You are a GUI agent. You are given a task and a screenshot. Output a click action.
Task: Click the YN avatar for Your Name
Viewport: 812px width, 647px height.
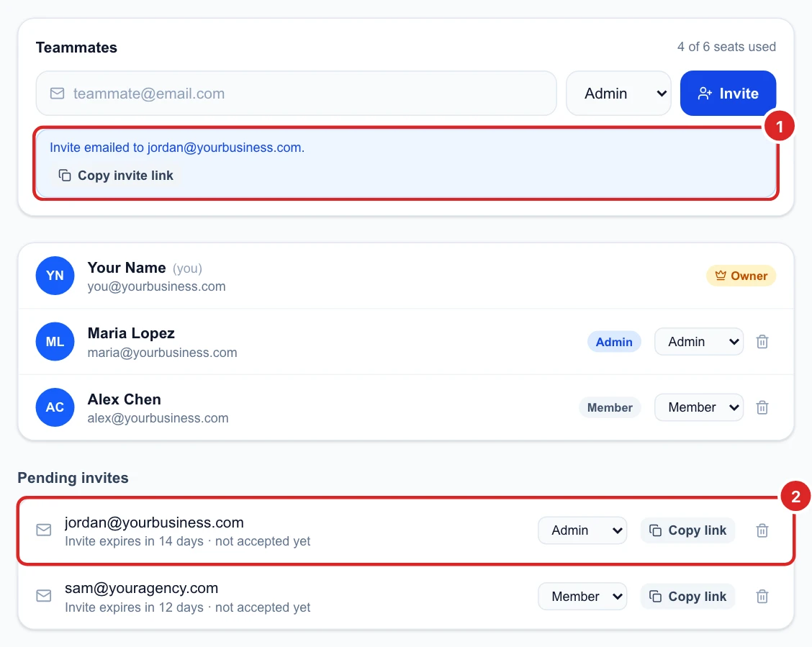click(55, 276)
